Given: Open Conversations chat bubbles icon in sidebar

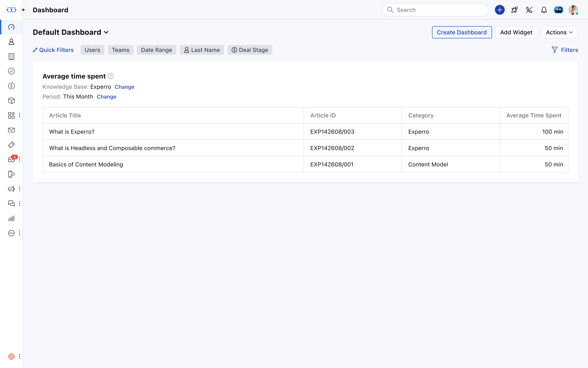Looking at the screenshot, I should 11,203.
